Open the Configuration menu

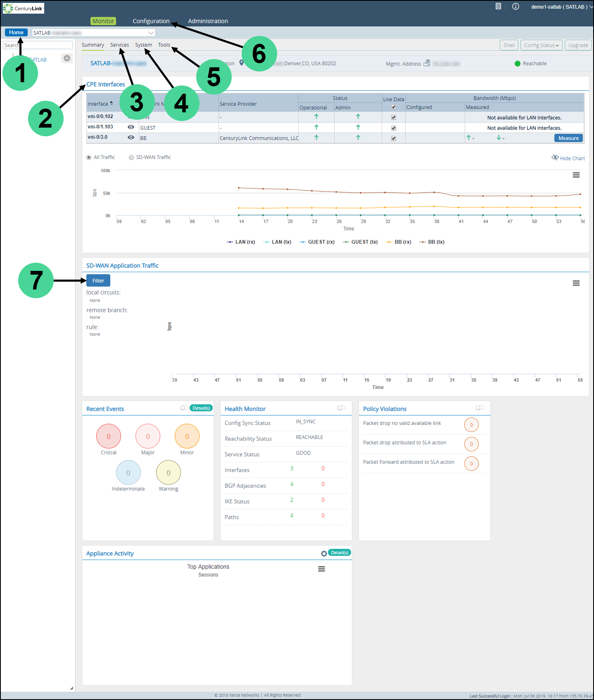point(151,21)
